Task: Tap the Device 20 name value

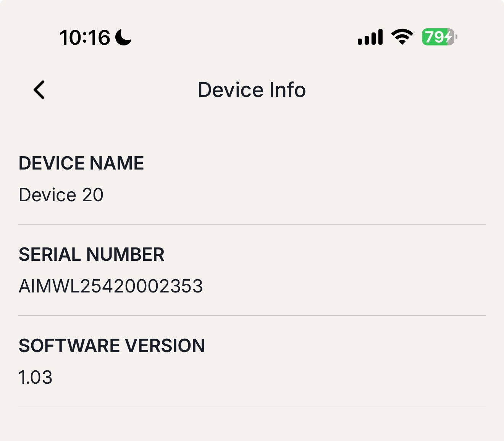Action: pyautogui.click(x=61, y=195)
